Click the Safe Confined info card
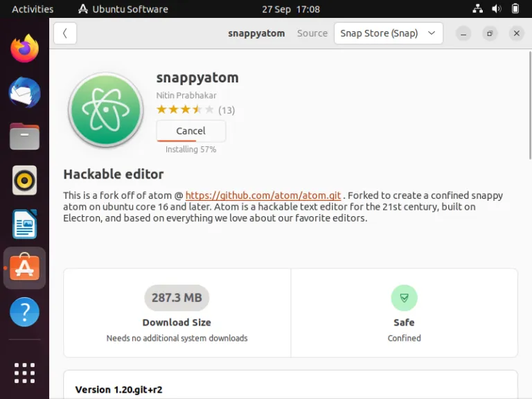 tap(404, 313)
